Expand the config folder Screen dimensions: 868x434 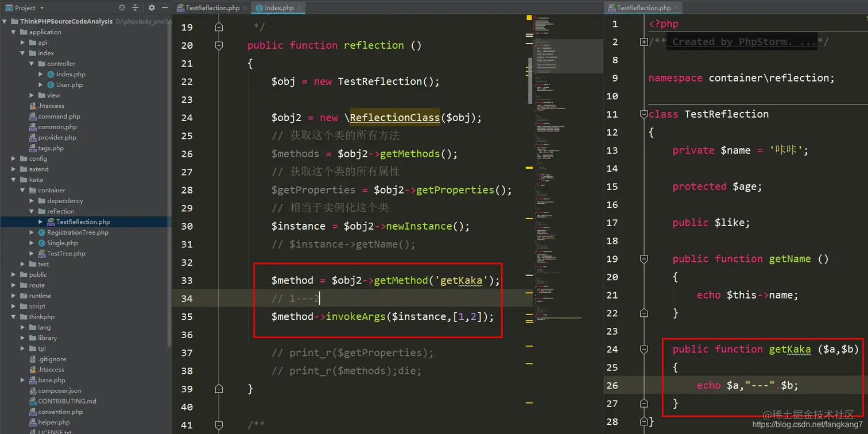[14, 158]
